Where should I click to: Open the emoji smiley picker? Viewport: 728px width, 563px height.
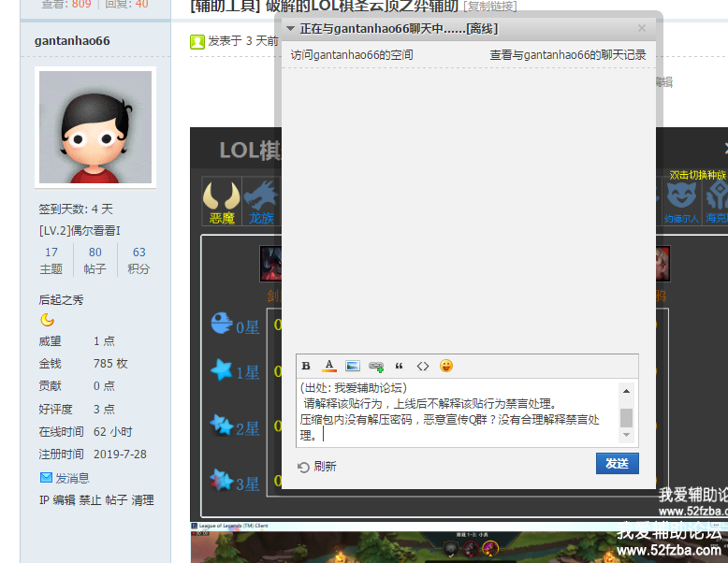446,366
